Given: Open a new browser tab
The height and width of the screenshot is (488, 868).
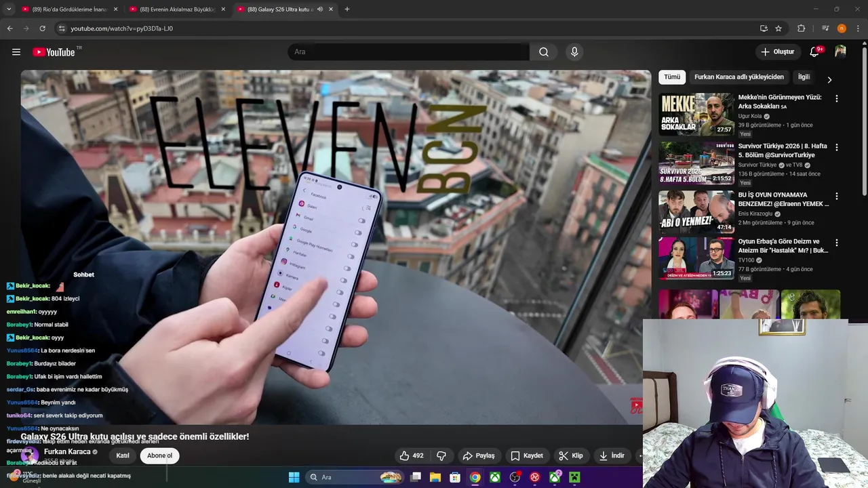Looking at the screenshot, I should [347, 9].
